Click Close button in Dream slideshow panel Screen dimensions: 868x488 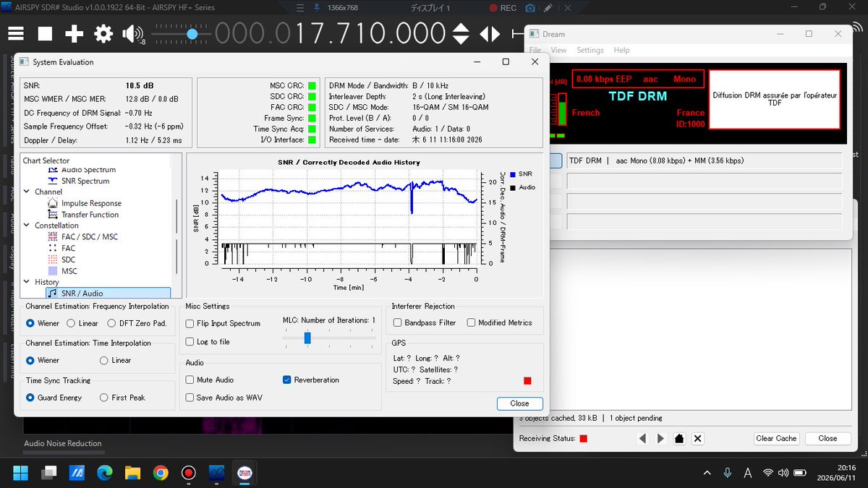pyautogui.click(x=827, y=438)
